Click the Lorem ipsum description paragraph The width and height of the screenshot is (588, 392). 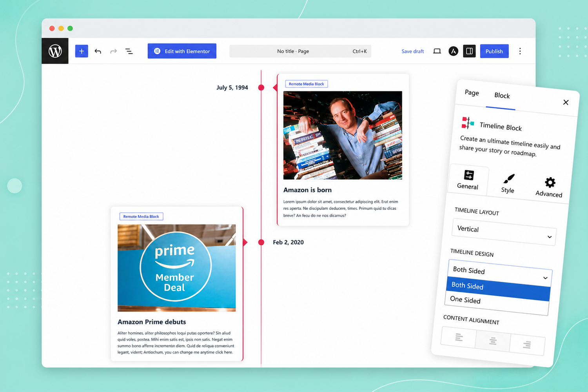click(341, 209)
